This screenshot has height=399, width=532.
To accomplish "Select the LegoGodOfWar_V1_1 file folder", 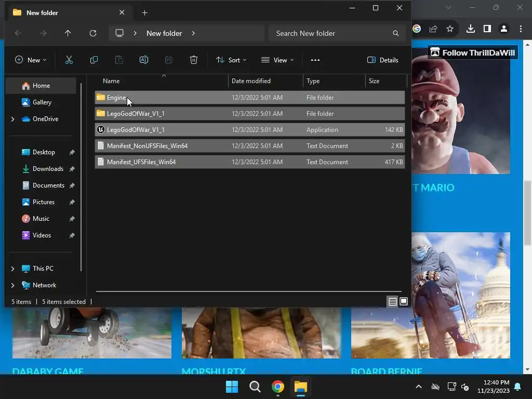I will click(x=250, y=114).
